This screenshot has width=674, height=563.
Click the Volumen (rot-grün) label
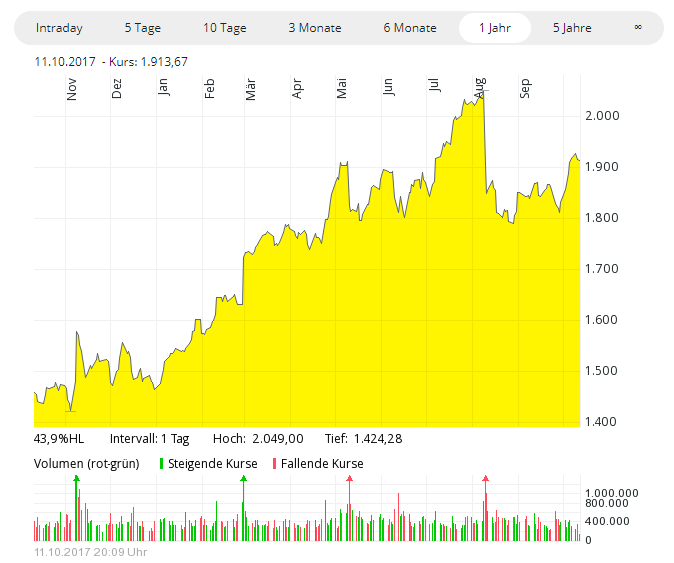87,464
